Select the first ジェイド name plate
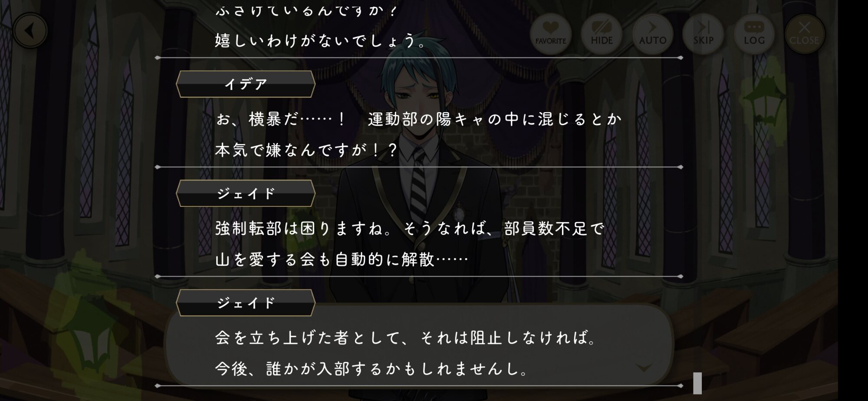Screen dimensions: 868x401 point(246,193)
